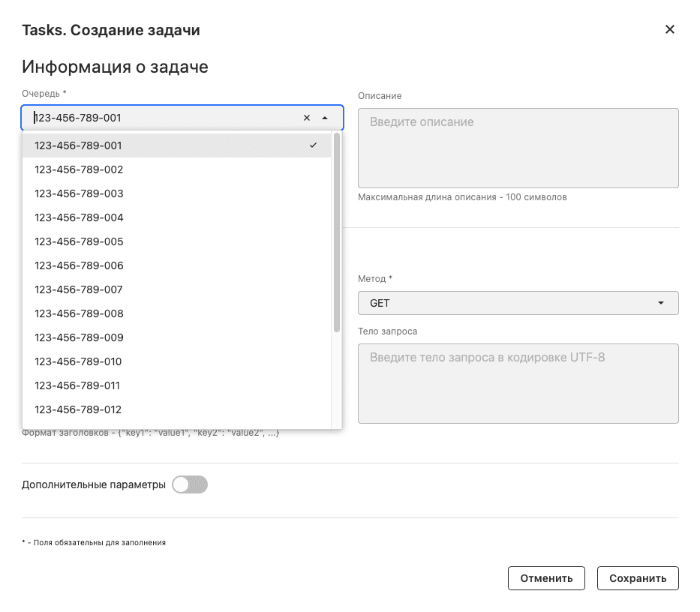The image size is (700, 612).
Task: Choose the 123-456-789-010 queue entry
Action: (78, 361)
